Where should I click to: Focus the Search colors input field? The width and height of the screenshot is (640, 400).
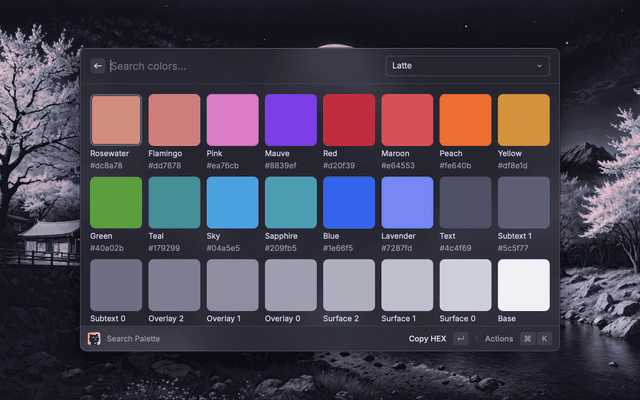[240, 66]
